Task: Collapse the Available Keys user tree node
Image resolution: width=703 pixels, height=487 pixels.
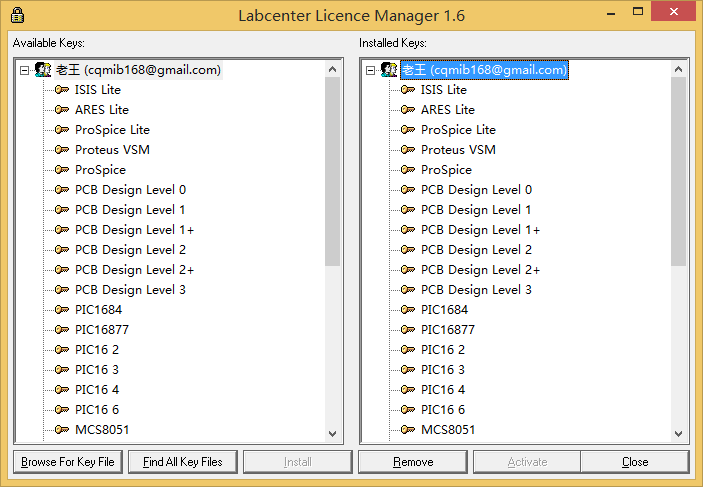Action: (x=25, y=70)
